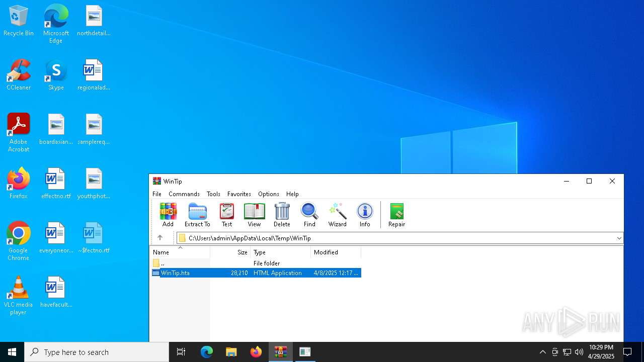Open the File menu

coord(157,194)
